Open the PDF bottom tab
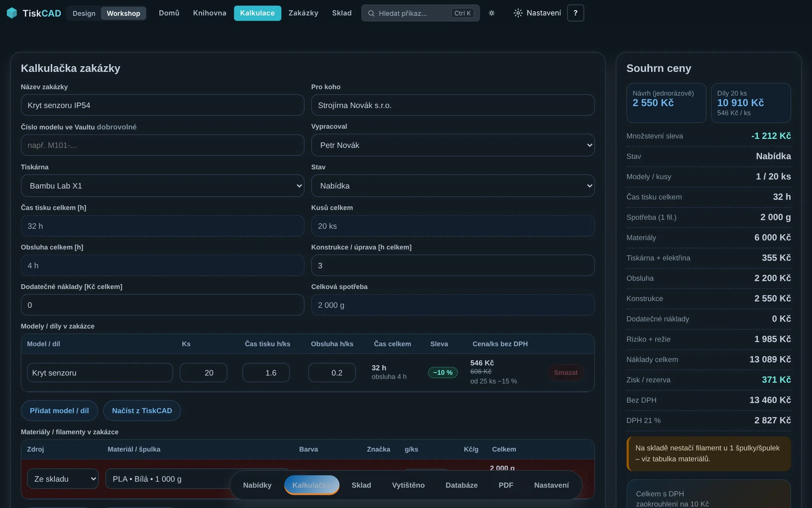This screenshot has width=812, height=508. pos(506,485)
